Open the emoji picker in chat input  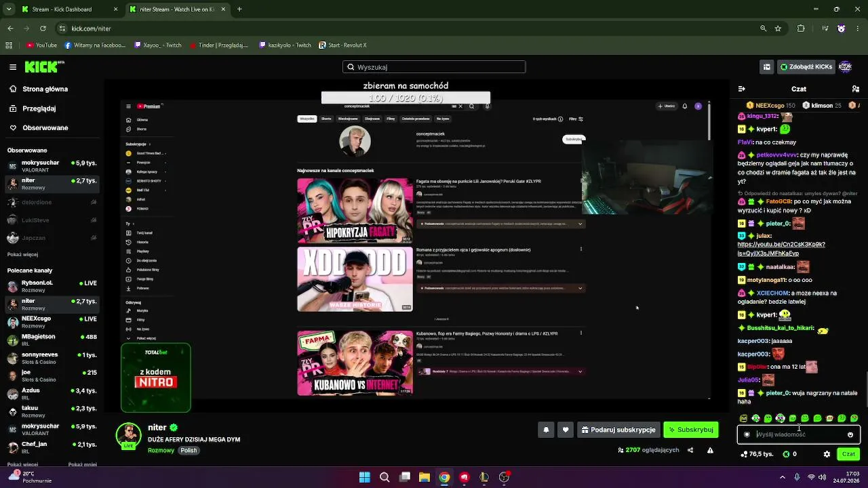coord(850,434)
